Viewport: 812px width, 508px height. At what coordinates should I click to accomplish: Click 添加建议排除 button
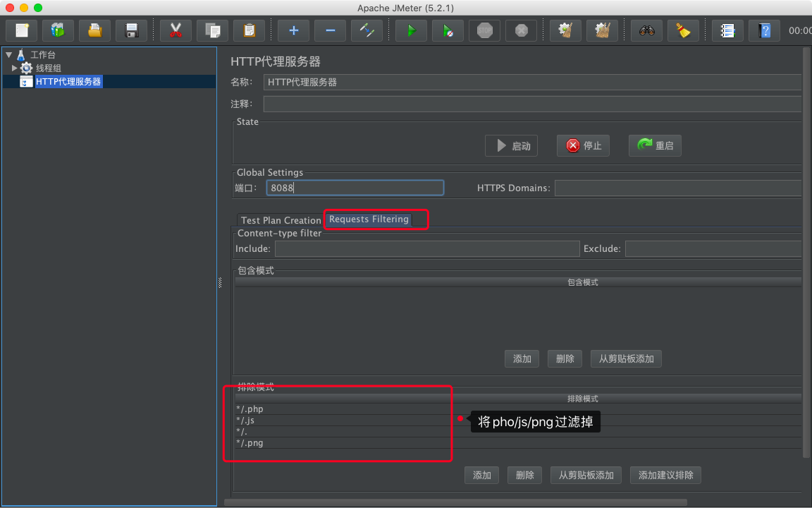tap(665, 475)
